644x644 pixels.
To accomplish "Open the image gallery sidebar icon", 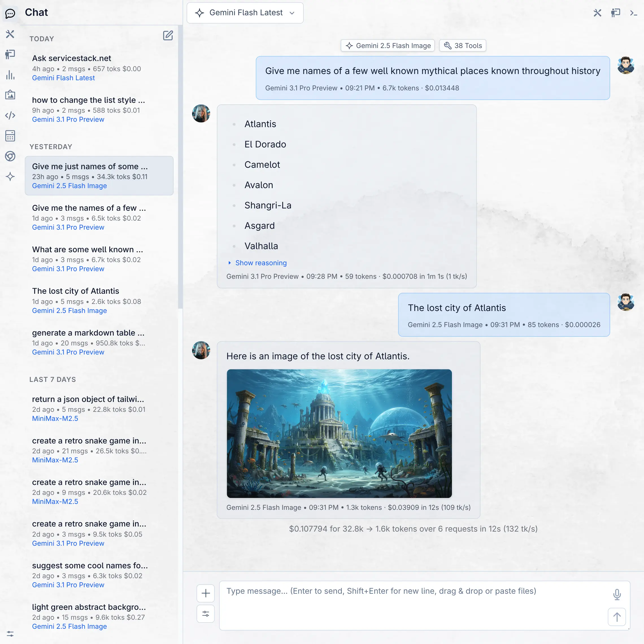I will pyautogui.click(x=10, y=95).
